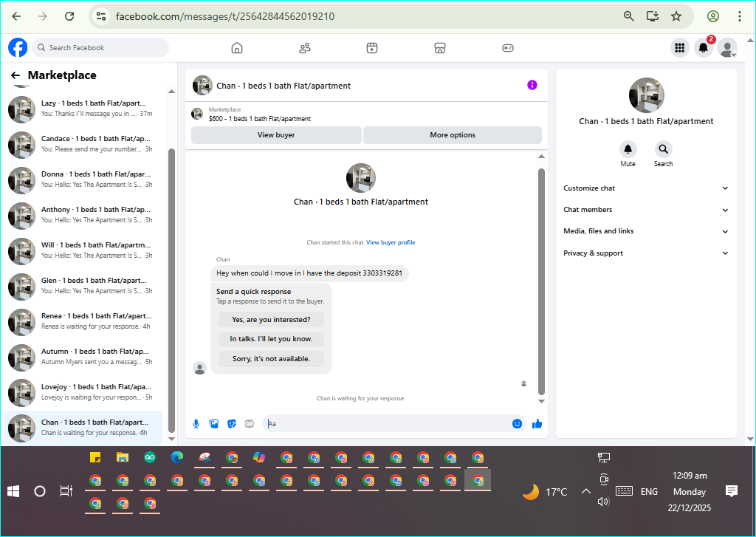Open the Friends icon in top navigation
The height and width of the screenshot is (537, 756).
[x=305, y=48]
